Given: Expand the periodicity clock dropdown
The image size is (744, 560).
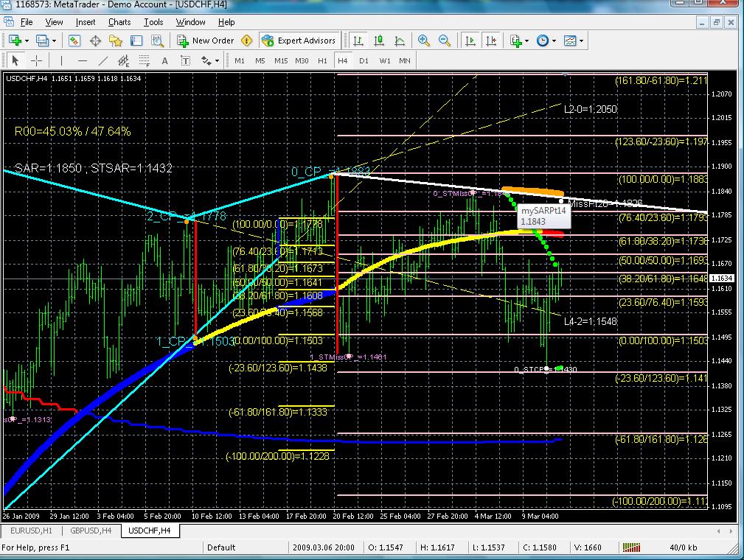Looking at the screenshot, I should coord(554,41).
